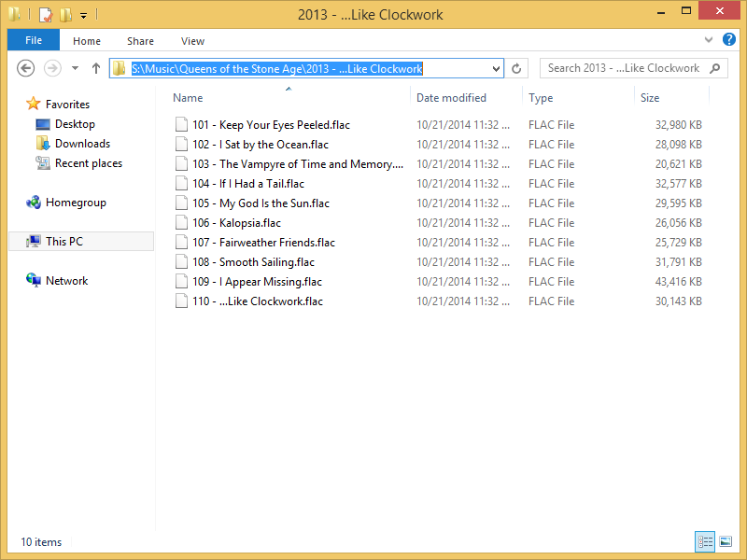Image resolution: width=747 pixels, height=560 pixels.
Task: Select file 108 - Smooth Sailing.flac
Action: 253,262
